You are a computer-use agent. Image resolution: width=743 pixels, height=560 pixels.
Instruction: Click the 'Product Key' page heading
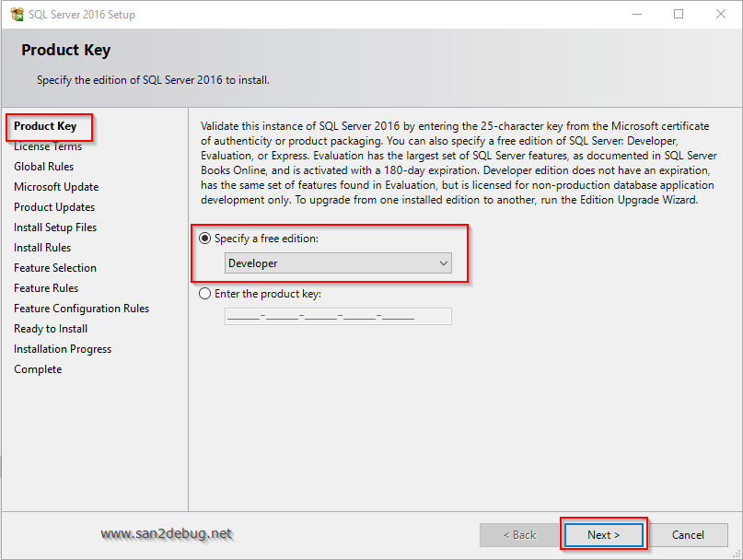click(66, 50)
